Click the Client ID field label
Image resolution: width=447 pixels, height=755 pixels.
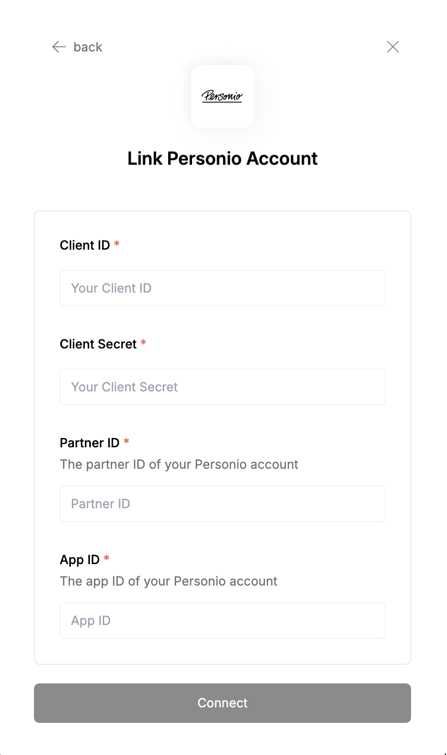85,245
